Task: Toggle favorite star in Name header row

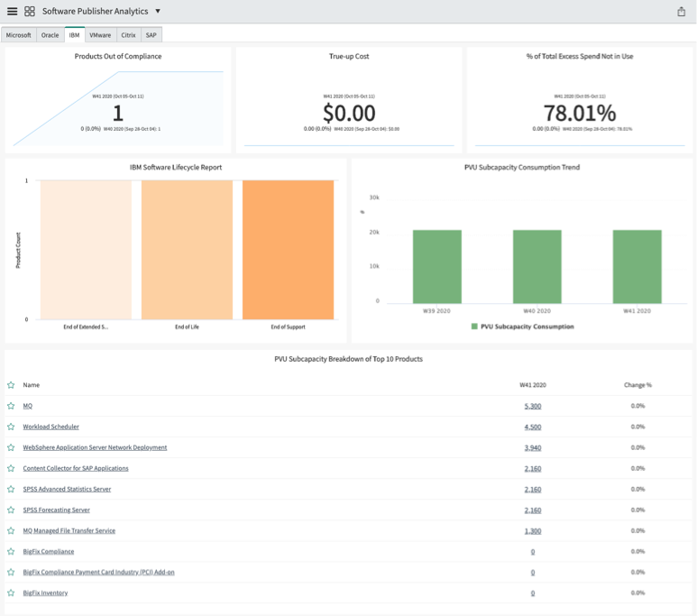Action: [x=11, y=385]
